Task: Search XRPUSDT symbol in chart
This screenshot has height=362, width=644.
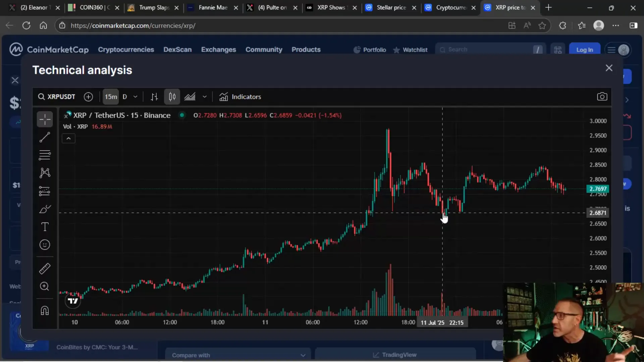Action: [x=56, y=97]
